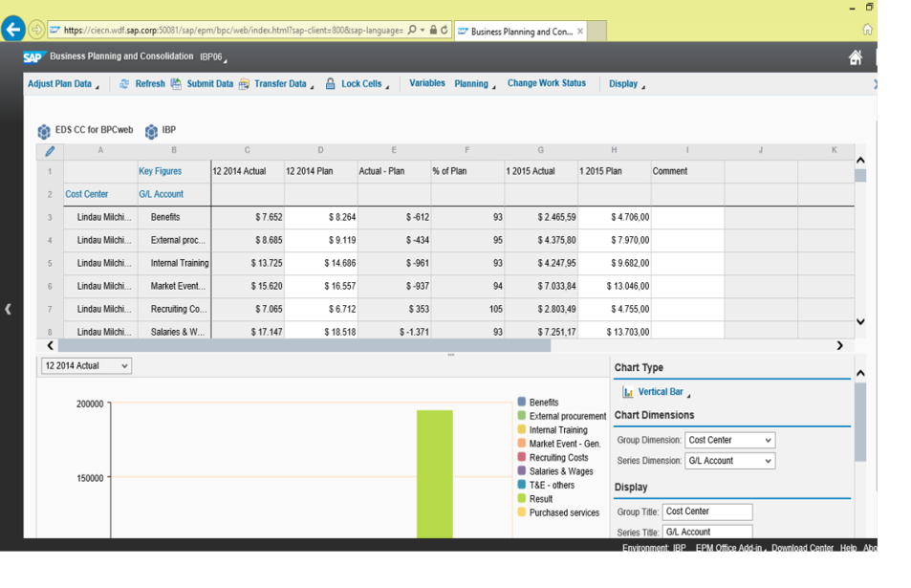
Task: Click the SAP logo
Action: point(33,57)
